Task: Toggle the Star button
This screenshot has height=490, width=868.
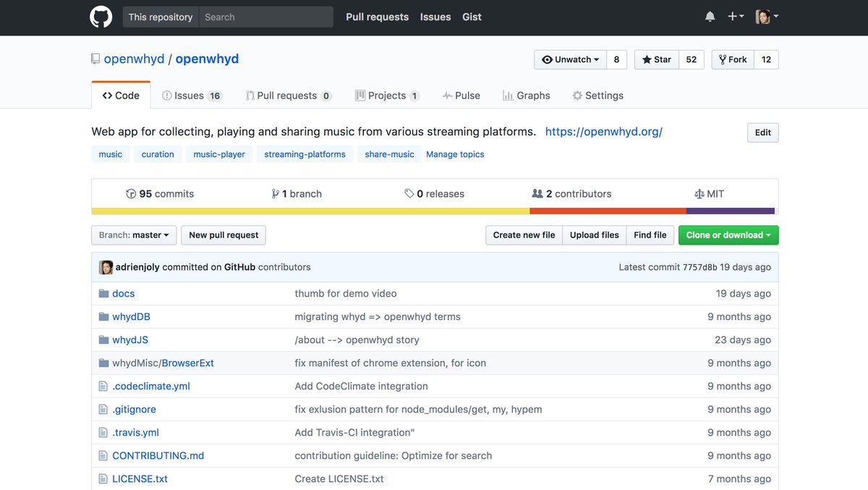Action: 655,59
